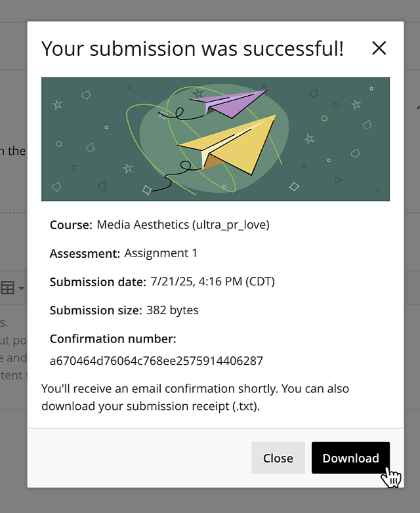Click the 'Your submission was successful!' heading

(192, 48)
